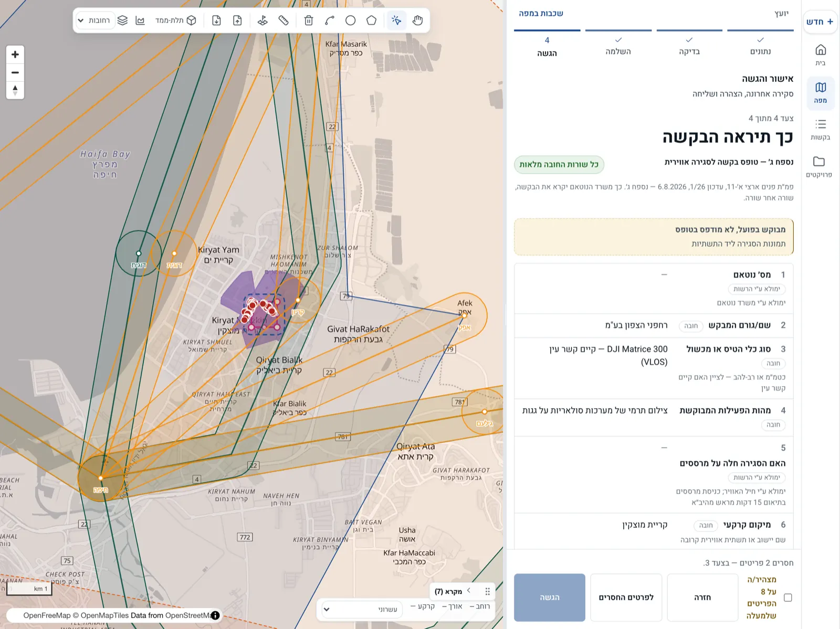
Task: Click the הגשה submit button
Action: 550,598
